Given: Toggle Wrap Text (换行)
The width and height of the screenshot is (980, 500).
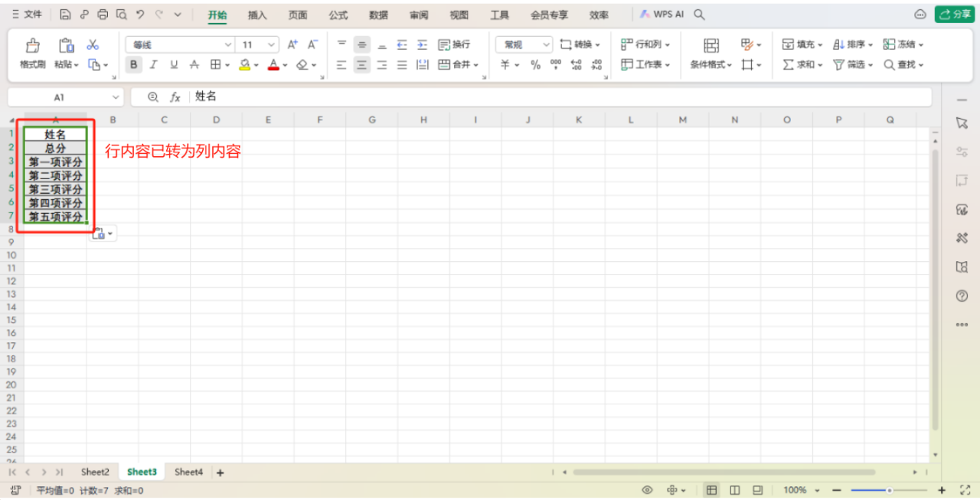Looking at the screenshot, I should [x=454, y=44].
